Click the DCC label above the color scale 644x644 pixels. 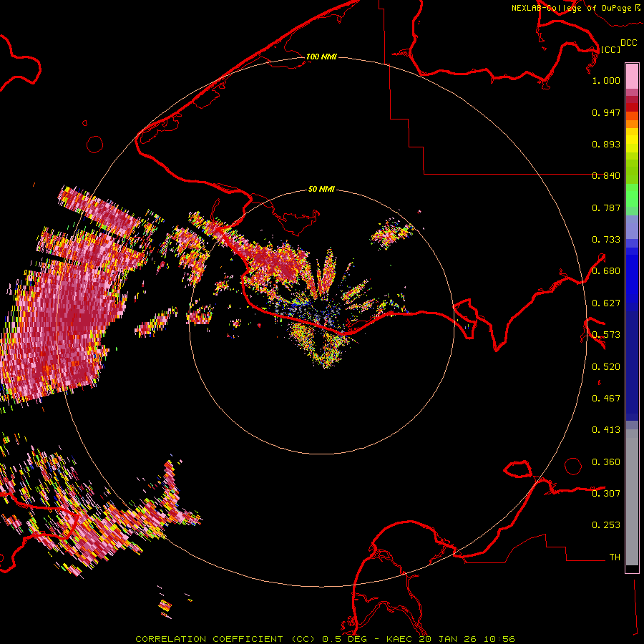coord(629,43)
